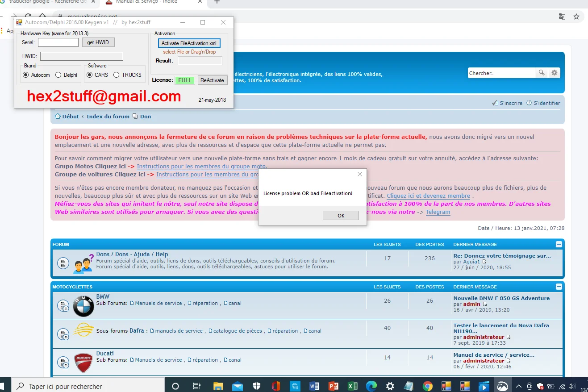The height and width of the screenshot is (392, 588).
Task: Click OK in the license problem dialog
Action: coord(341,216)
